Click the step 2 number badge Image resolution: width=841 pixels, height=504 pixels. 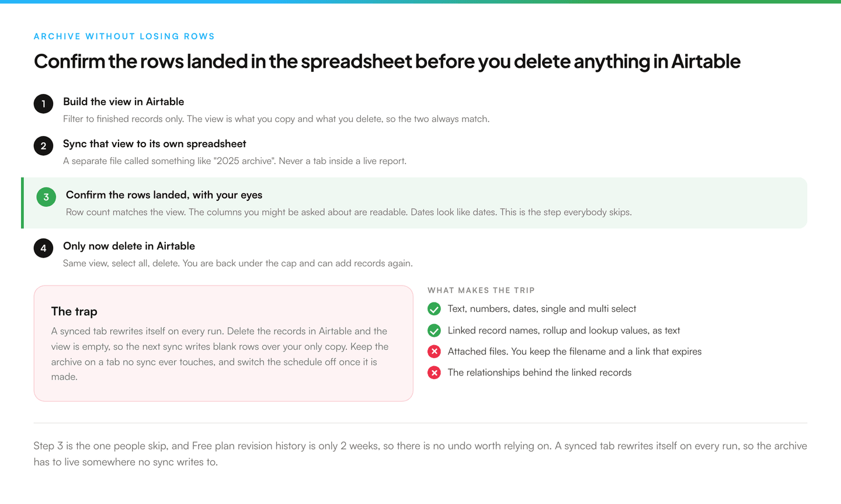click(x=43, y=146)
